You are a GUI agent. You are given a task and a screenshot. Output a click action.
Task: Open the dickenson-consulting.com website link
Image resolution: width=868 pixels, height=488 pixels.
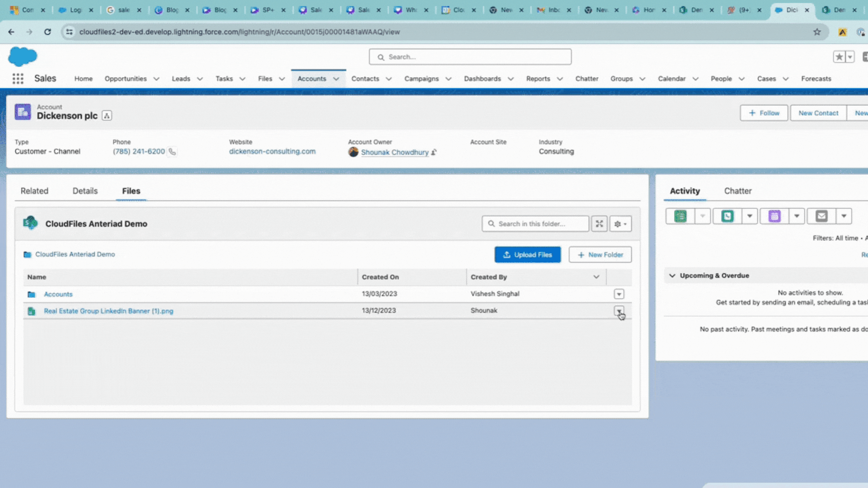point(272,151)
